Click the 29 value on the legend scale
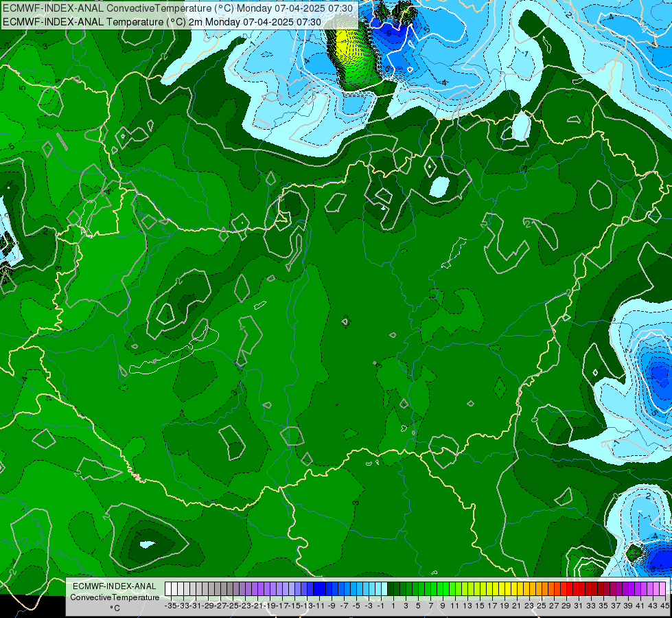Screen dimensions: 672x618 (566, 606)
